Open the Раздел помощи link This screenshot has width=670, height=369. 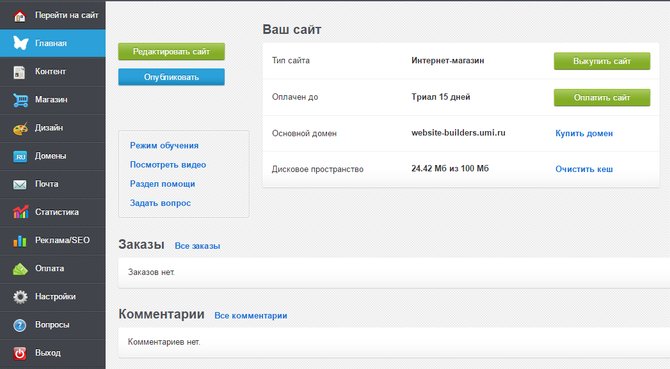point(162,184)
